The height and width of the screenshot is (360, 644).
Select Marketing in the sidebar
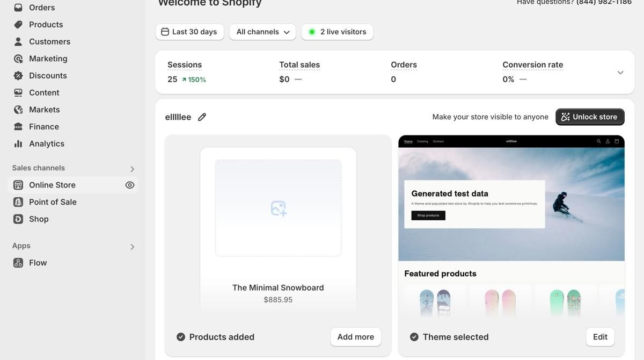[73, 59]
